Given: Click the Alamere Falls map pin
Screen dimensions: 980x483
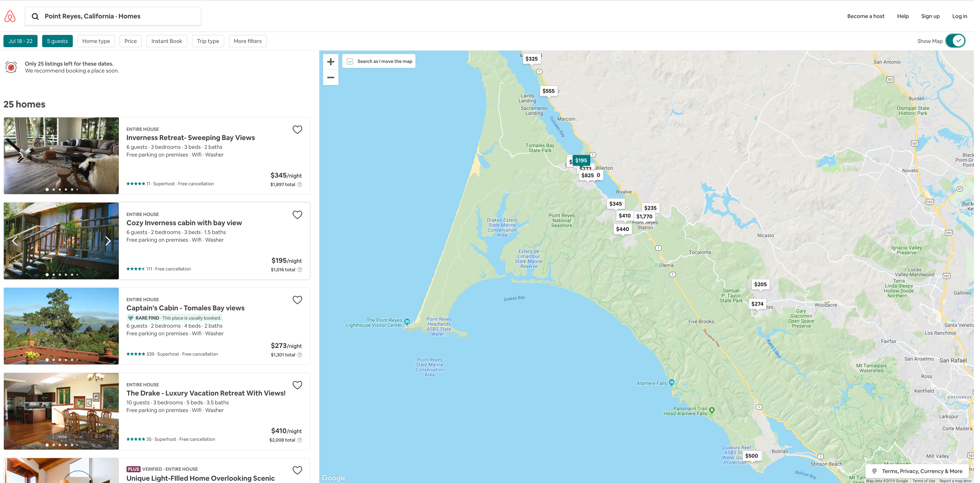Looking at the screenshot, I should 671,382.
